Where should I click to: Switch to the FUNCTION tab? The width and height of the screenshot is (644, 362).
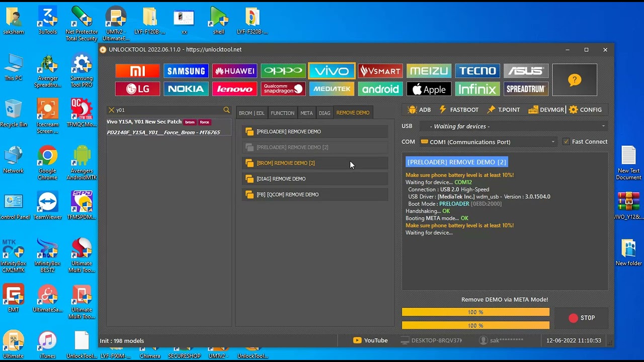[282, 113]
